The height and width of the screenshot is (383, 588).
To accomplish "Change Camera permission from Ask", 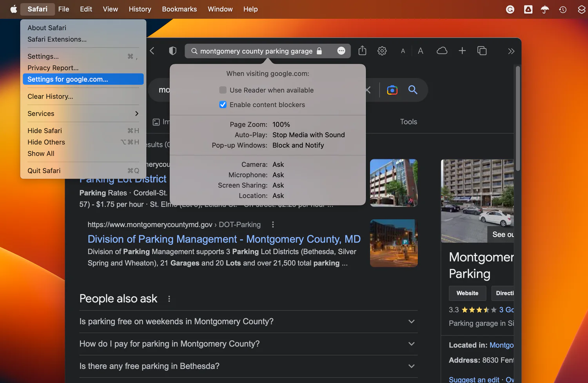I will [278, 164].
